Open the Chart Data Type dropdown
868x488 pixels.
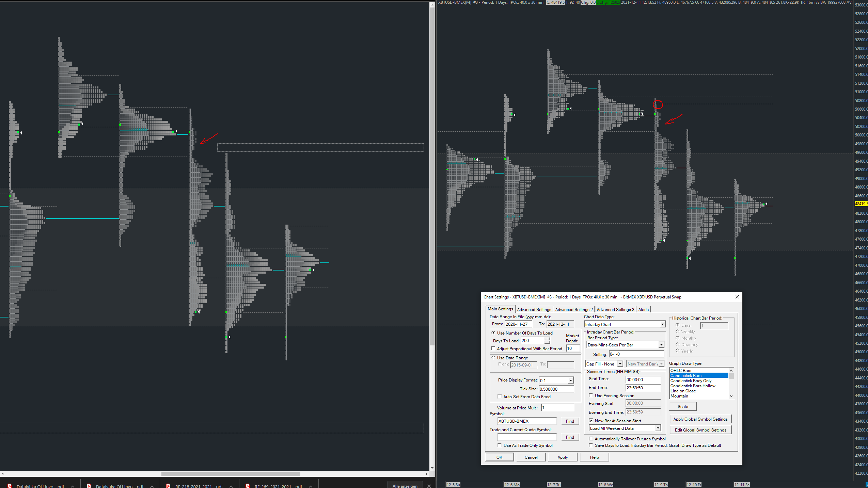click(662, 324)
